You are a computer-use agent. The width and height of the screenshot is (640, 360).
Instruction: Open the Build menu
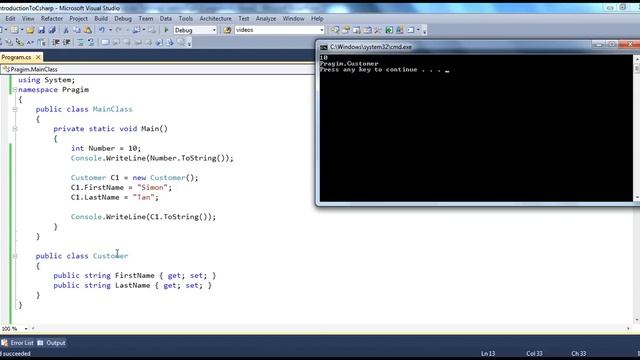[x=101, y=18]
